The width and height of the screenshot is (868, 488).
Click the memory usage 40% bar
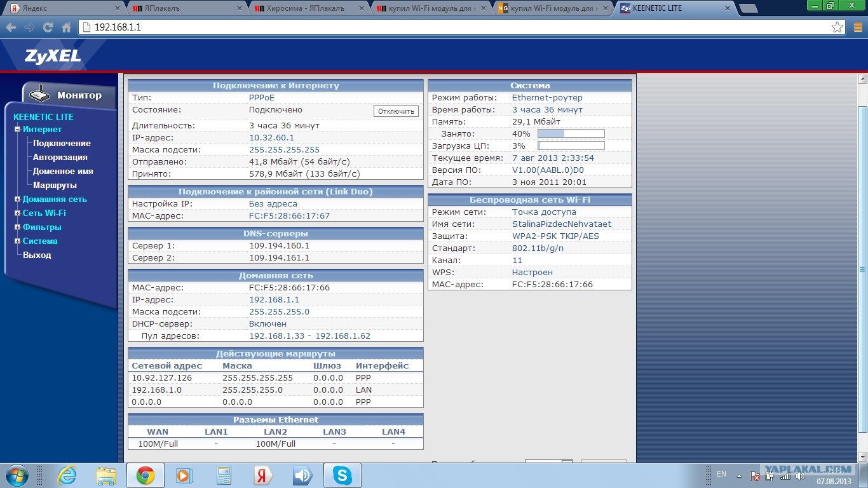coord(571,134)
